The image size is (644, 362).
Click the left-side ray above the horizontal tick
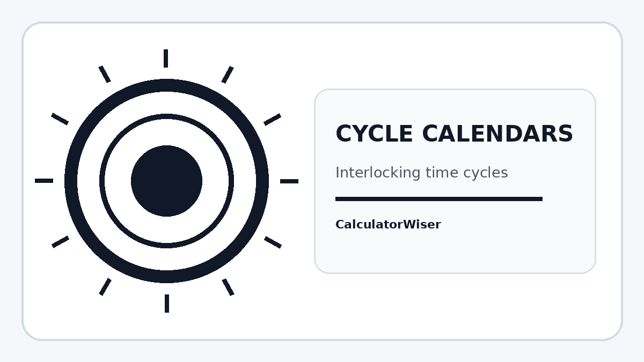(60, 119)
